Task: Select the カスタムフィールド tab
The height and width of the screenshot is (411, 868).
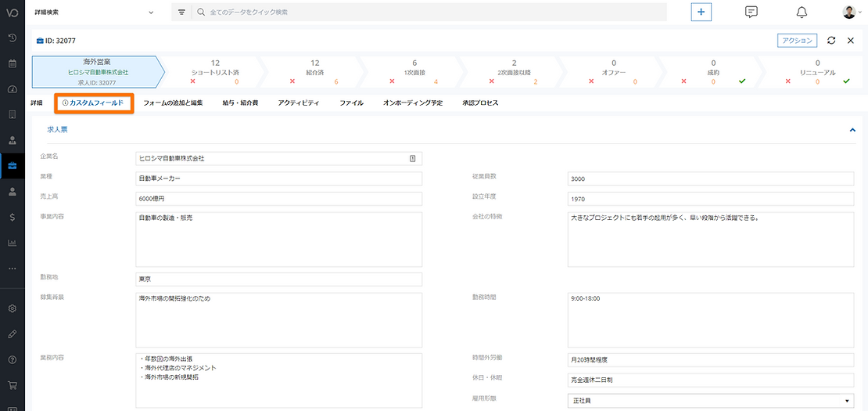Action: coord(93,103)
